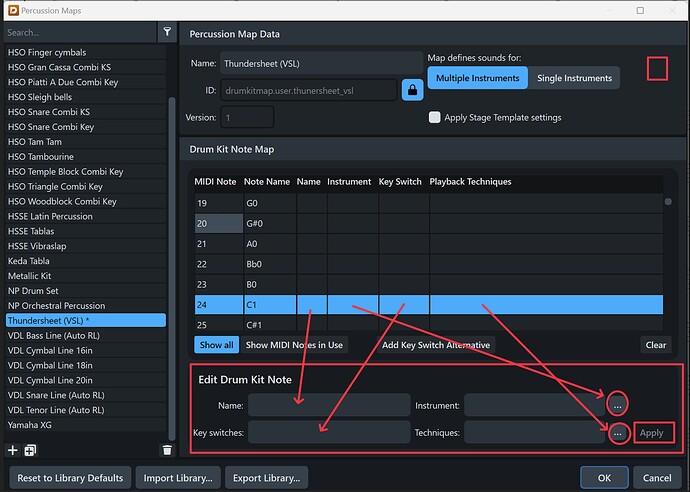Select Metallic Kit map
Image resolution: width=690 pixels, height=492 pixels.
click(86, 276)
